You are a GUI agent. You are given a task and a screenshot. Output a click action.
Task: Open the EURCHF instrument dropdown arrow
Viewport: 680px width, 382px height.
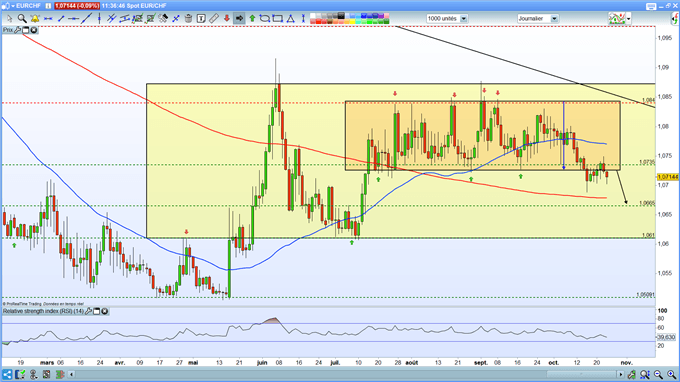tap(13, 6)
